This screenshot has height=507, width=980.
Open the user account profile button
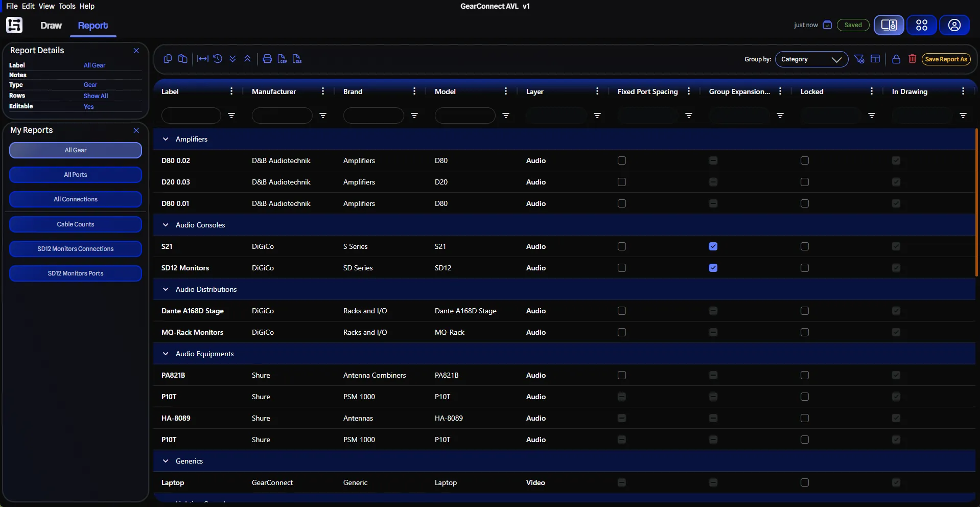pyautogui.click(x=954, y=25)
